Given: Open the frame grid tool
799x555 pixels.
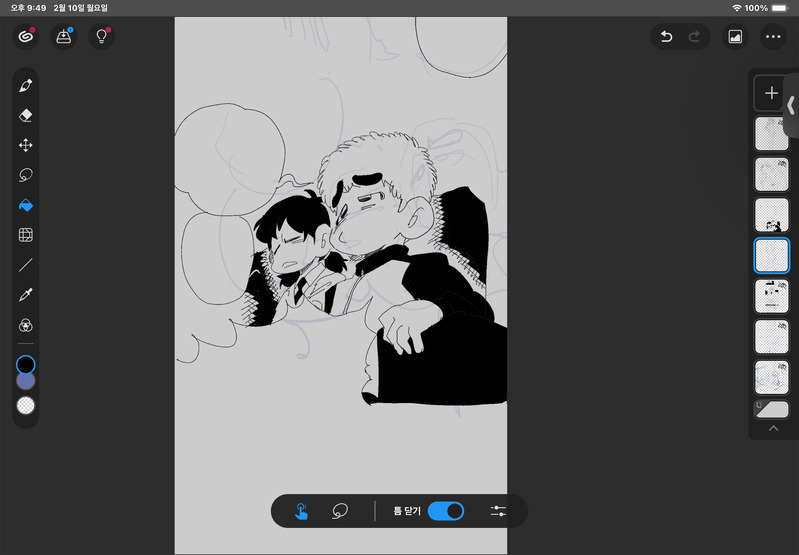Looking at the screenshot, I should point(25,235).
